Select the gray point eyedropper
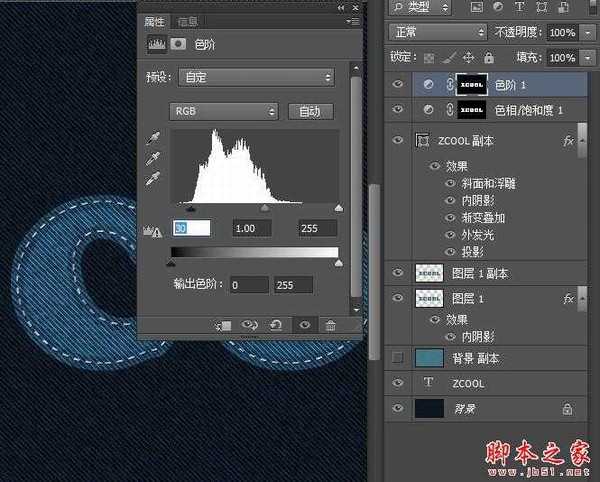The height and width of the screenshot is (482, 600). pyautogui.click(x=153, y=158)
